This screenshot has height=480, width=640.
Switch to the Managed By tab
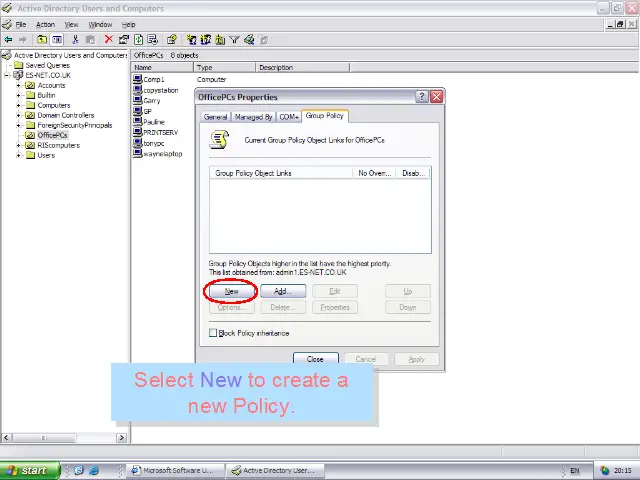coord(253,117)
